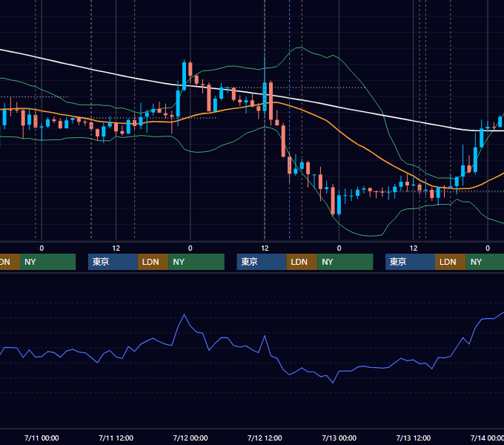Screen dimensions: 504x445
Task: Select the NY session block ending near 7/11 00:00
Action: pos(47,262)
